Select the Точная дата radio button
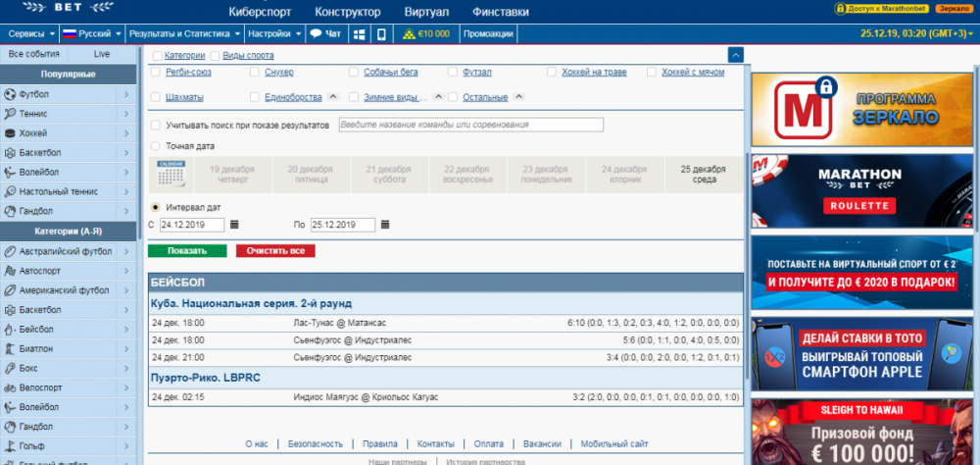This screenshot has height=465, width=980. (156, 146)
